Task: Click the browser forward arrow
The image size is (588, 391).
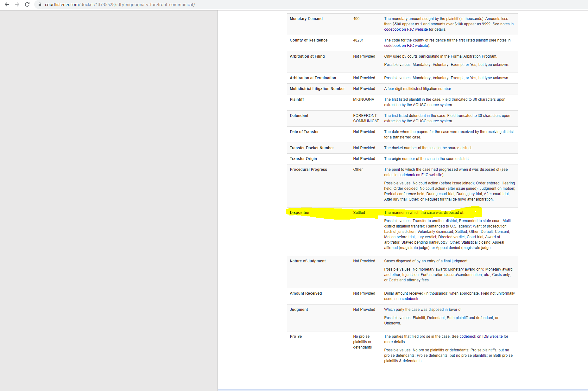Action: (x=17, y=4)
